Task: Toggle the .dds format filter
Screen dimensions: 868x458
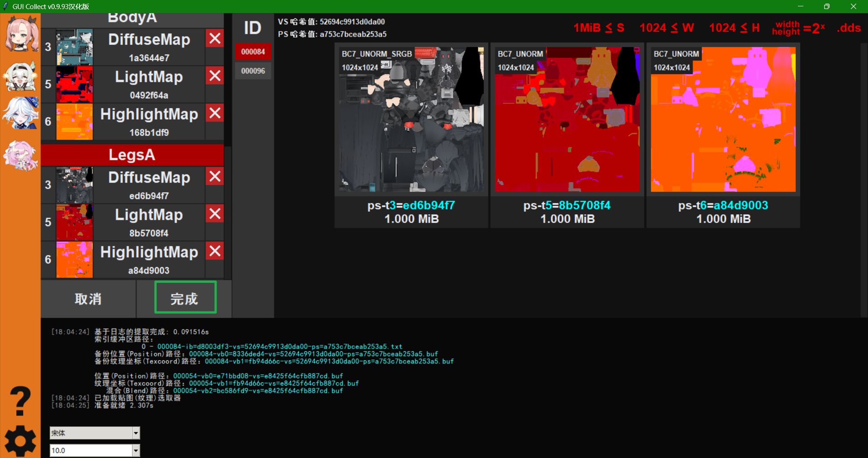Action: pyautogui.click(x=849, y=28)
